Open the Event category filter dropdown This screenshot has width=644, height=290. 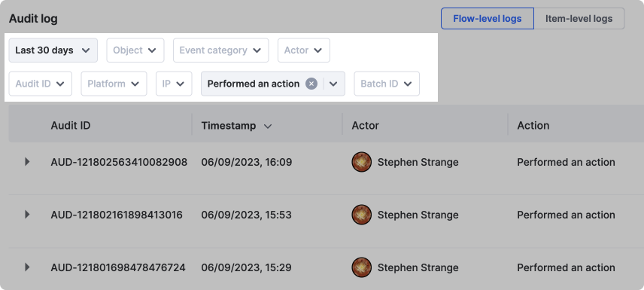[220, 50]
